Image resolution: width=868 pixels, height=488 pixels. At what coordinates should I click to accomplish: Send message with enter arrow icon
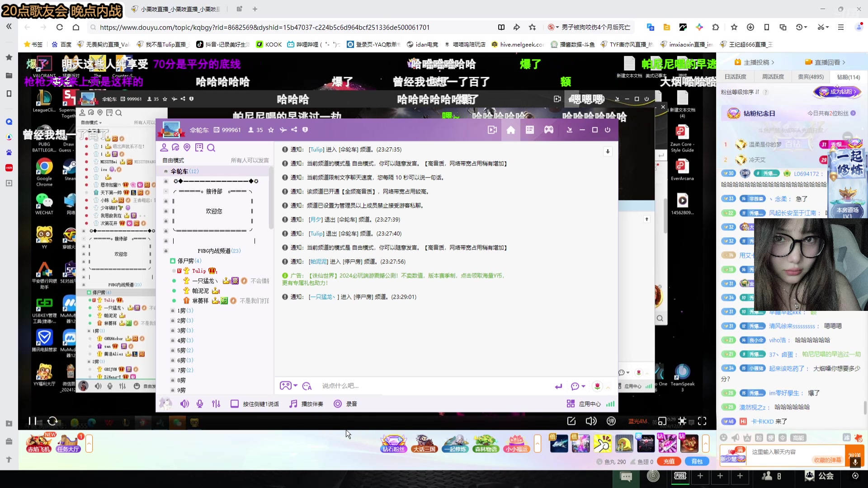(x=559, y=386)
